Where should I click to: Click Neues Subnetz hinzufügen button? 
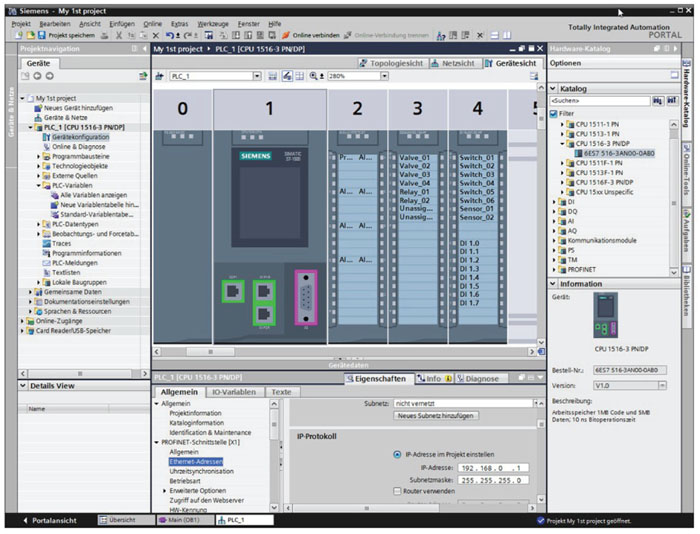434,415
